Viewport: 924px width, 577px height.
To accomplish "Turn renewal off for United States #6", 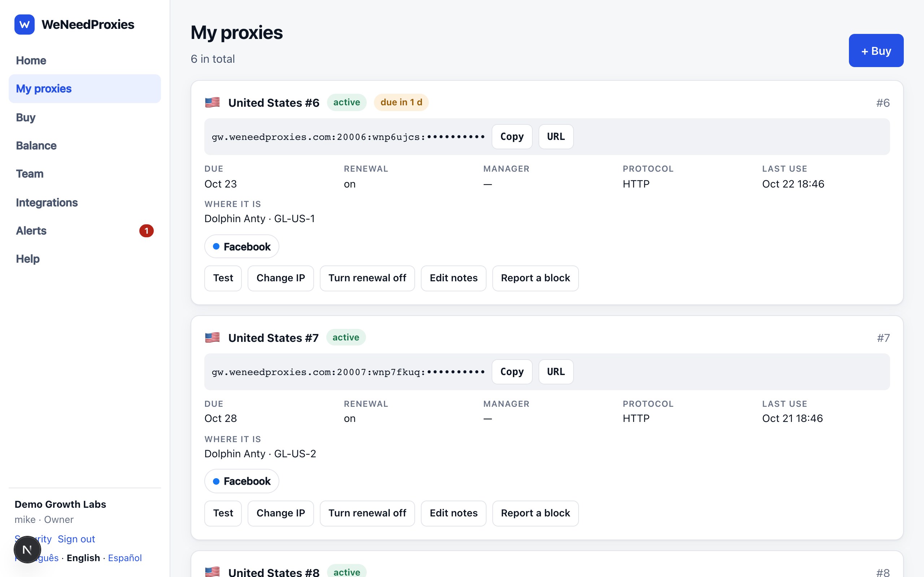I will pos(367,278).
